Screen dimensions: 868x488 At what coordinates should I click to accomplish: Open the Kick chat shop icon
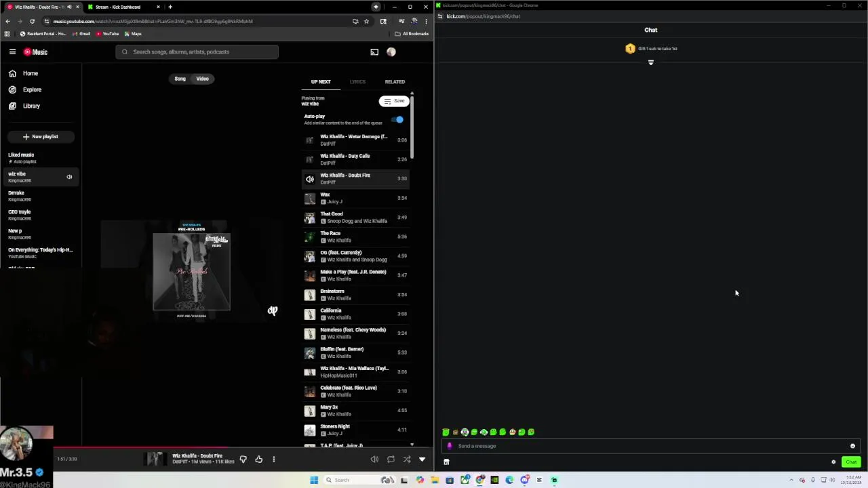click(x=446, y=462)
